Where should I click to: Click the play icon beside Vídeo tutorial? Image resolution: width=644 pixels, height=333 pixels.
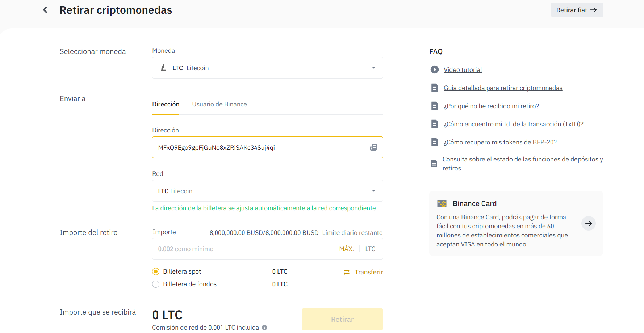coord(435,69)
